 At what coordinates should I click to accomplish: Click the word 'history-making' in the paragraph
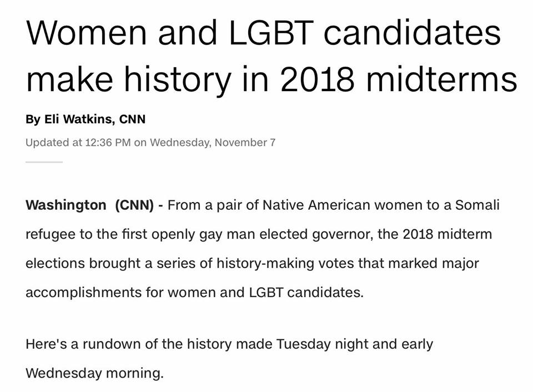[265, 264]
